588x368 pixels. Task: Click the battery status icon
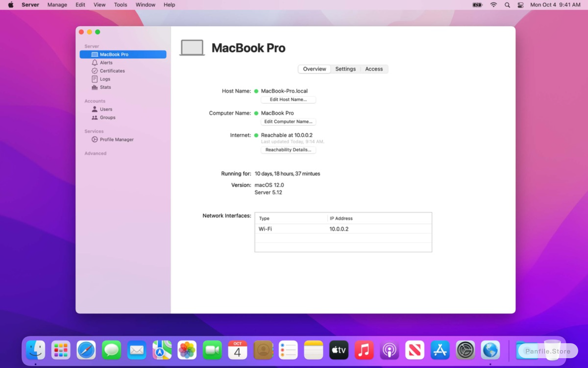pyautogui.click(x=477, y=5)
